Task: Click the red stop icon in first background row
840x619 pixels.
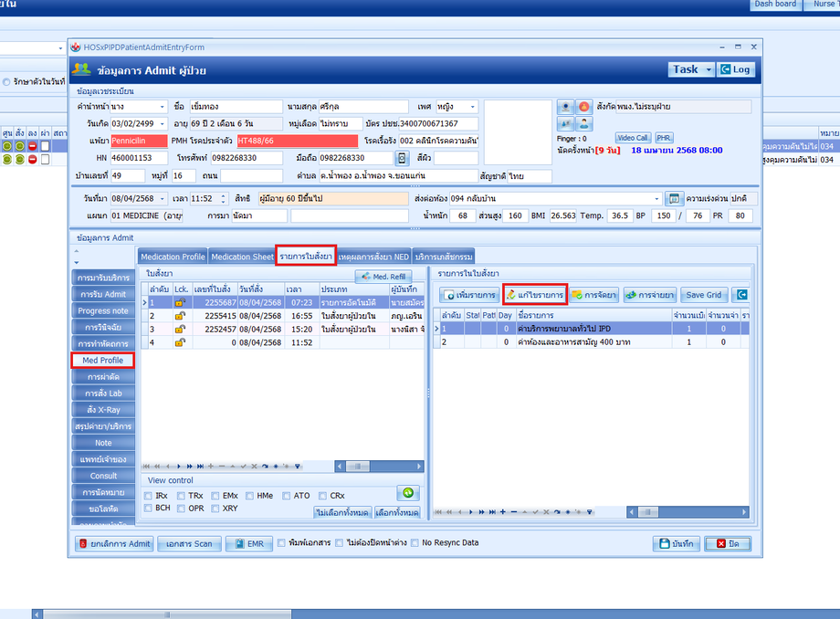Action: click(x=33, y=146)
